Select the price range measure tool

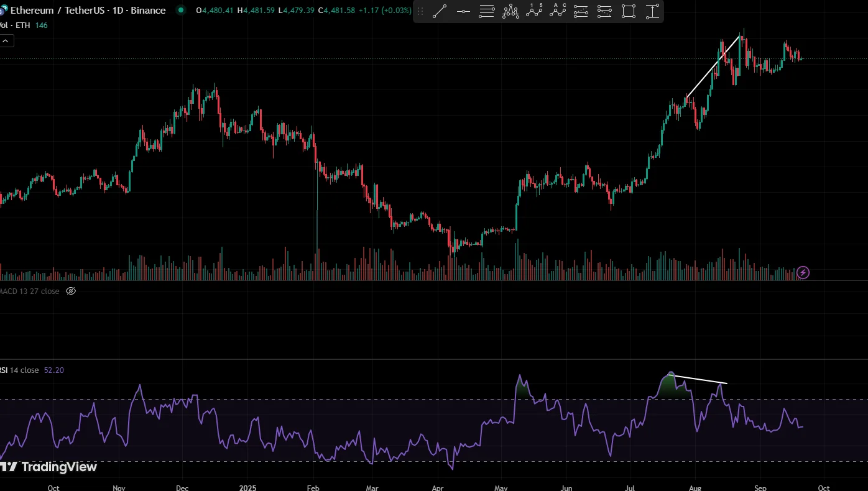coord(652,11)
